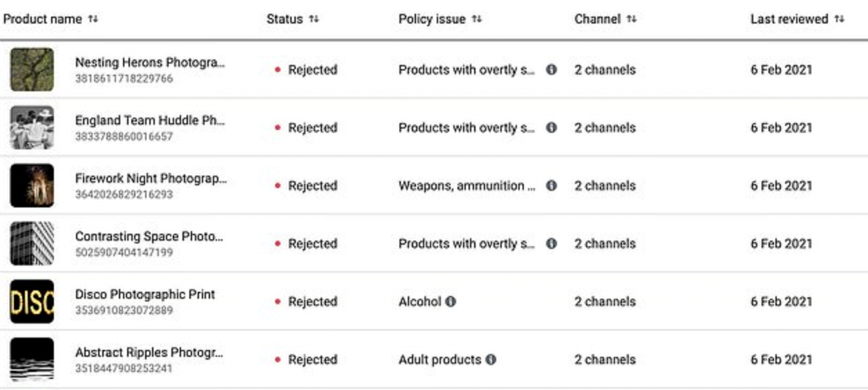868x390 pixels.
Task: Show info icon next to Adult products
Action: (x=491, y=360)
